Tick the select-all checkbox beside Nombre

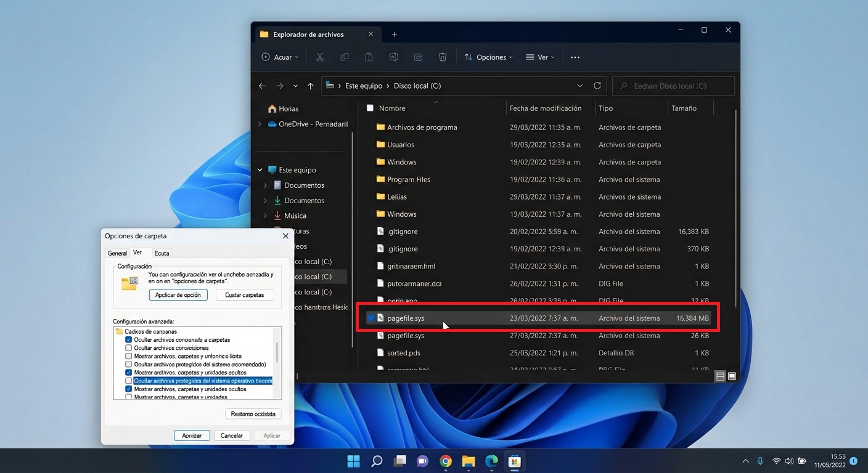(x=370, y=108)
